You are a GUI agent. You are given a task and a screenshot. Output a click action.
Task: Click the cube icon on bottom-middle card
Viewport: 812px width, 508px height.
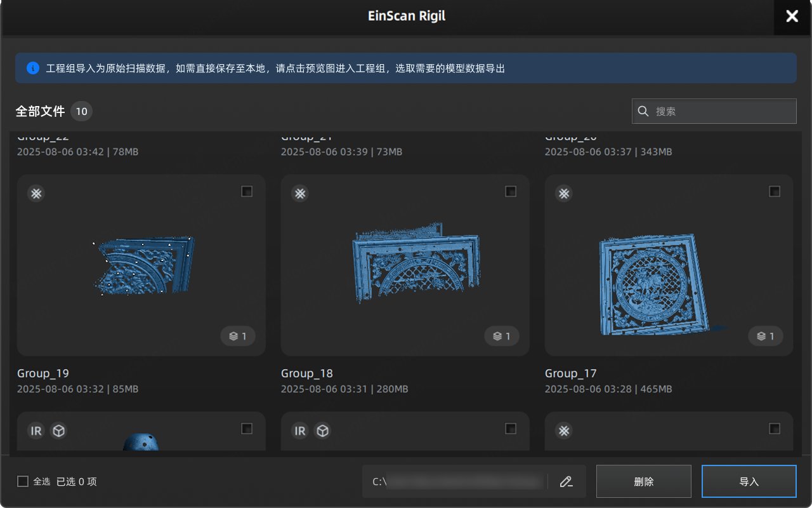[x=323, y=431]
